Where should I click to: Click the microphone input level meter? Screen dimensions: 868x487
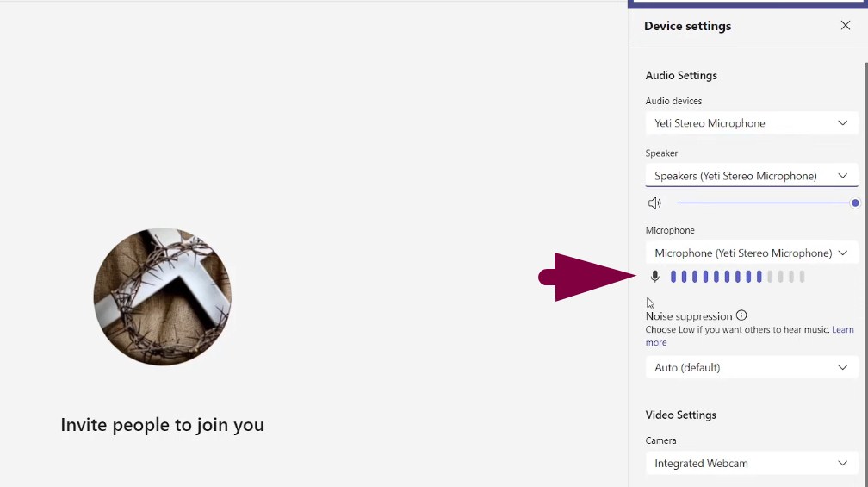pyautogui.click(x=737, y=276)
